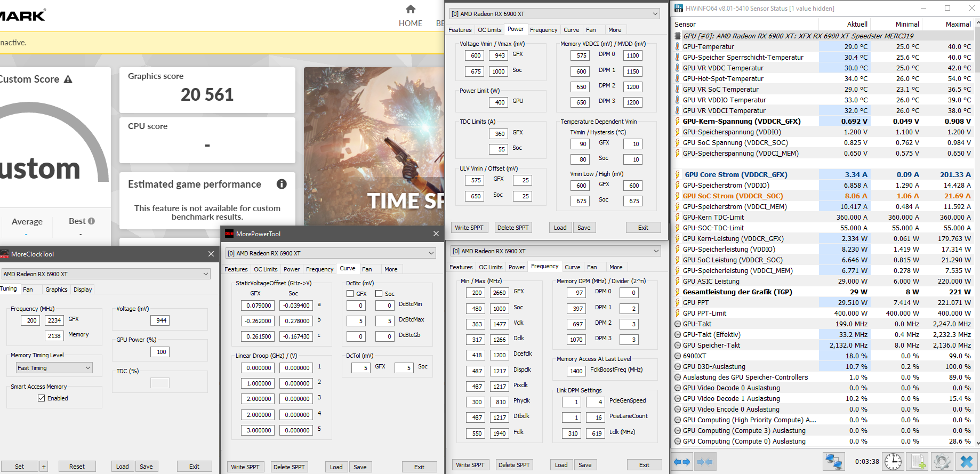This screenshot has width=980, height=474.
Task: Open GPU dropdown in Frequency tab window
Action: (x=555, y=251)
